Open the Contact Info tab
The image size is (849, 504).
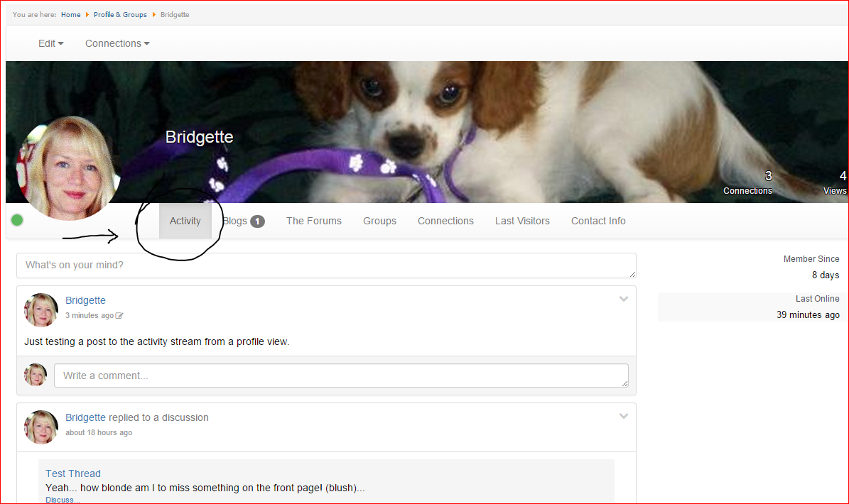click(598, 221)
